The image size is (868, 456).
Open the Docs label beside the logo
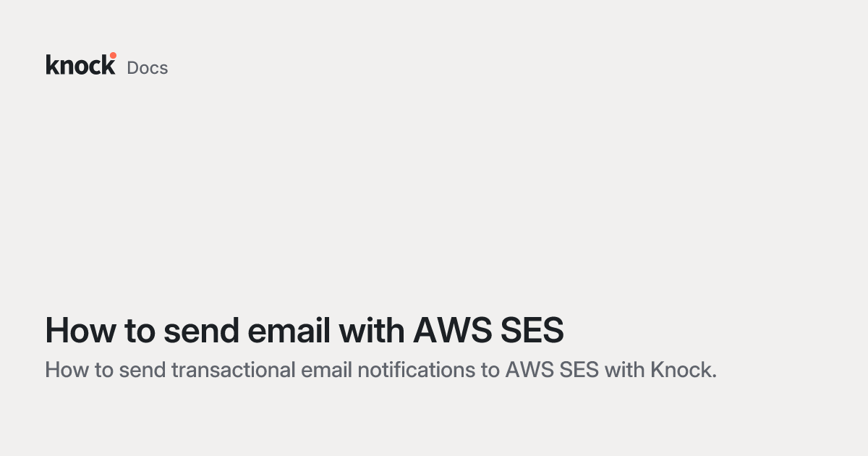tap(148, 68)
